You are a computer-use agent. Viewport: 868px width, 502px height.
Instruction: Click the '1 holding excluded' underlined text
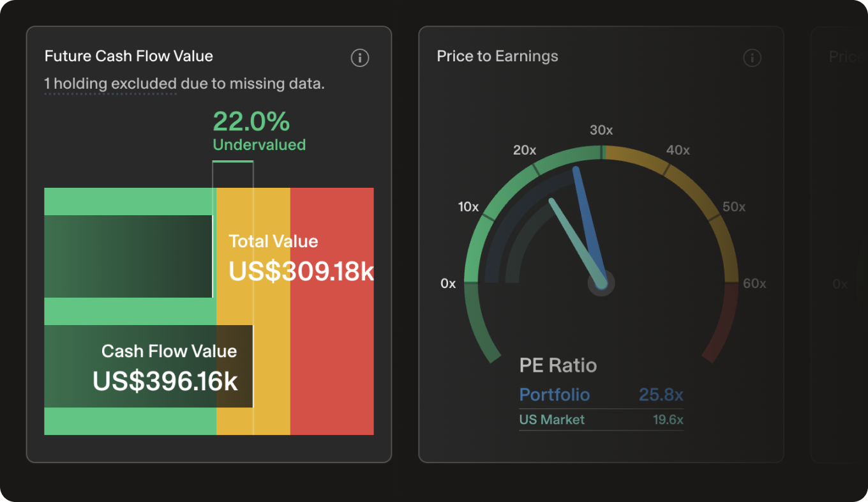[110, 84]
